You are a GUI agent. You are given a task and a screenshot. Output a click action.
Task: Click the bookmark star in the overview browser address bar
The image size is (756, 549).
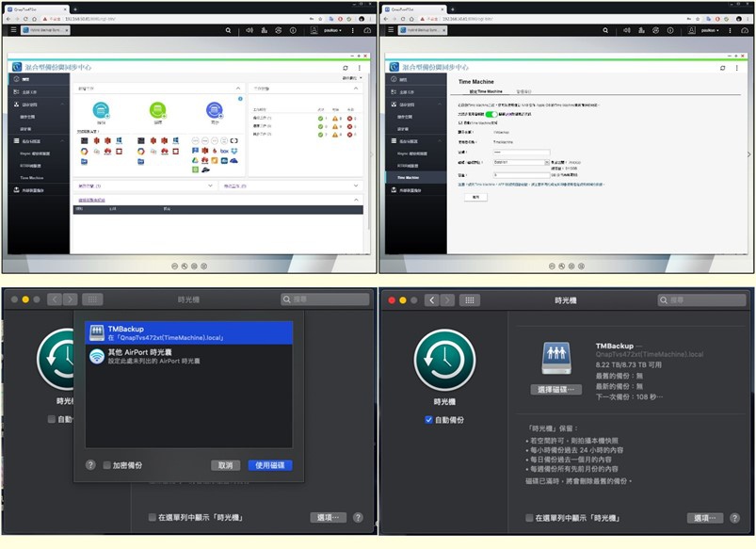[320, 19]
